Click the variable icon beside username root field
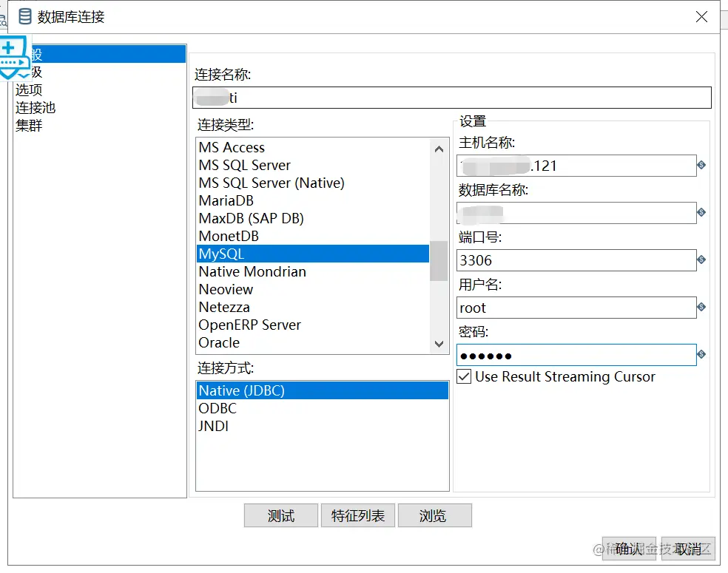 pyautogui.click(x=701, y=307)
